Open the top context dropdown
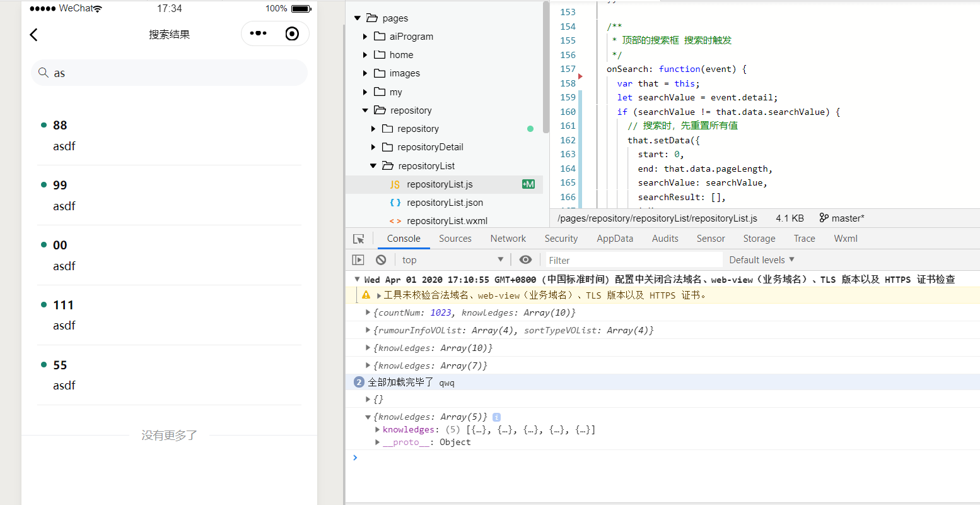Viewport: 980px width, 505px height. [x=453, y=260]
